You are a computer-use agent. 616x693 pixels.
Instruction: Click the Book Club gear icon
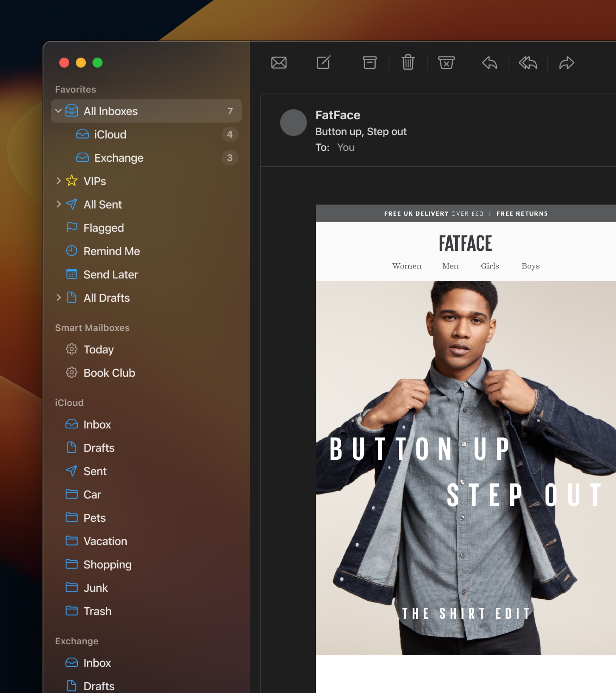[x=71, y=372]
